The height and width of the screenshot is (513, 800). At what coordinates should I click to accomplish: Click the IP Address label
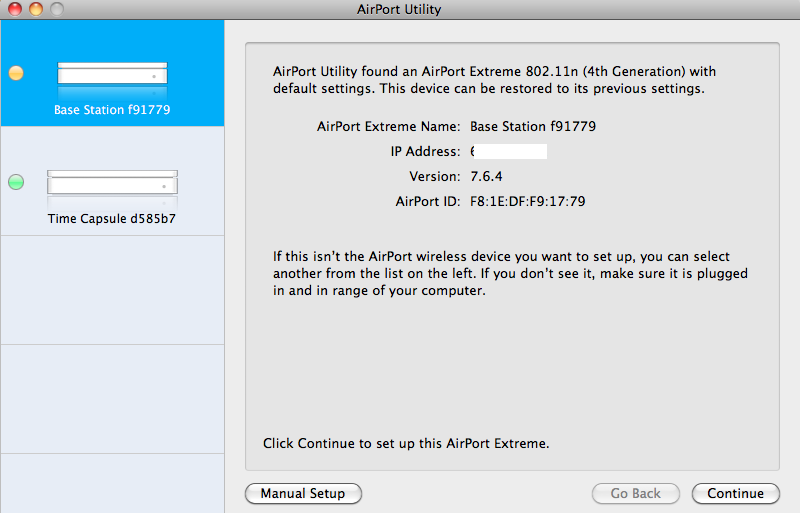(x=426, y=151)
